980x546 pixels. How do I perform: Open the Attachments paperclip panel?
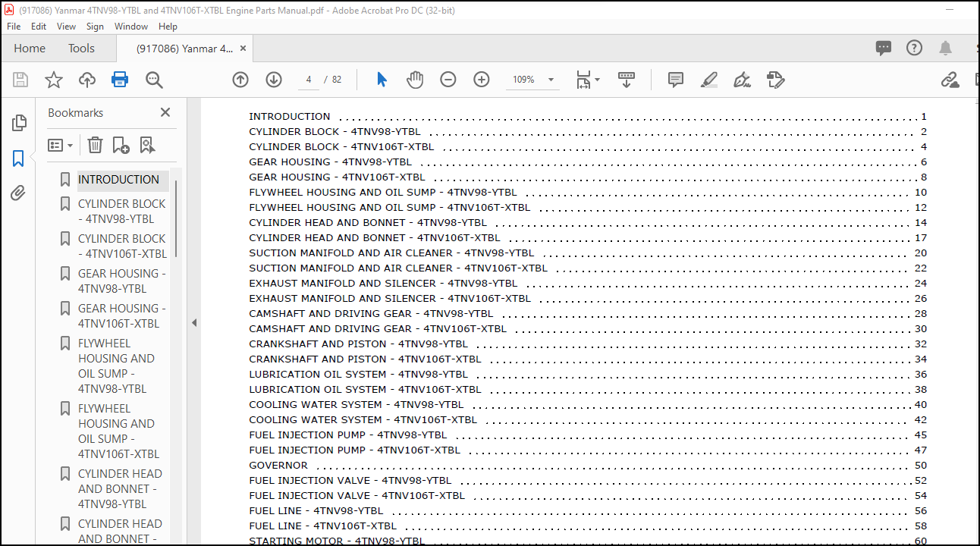pos(18,193)
